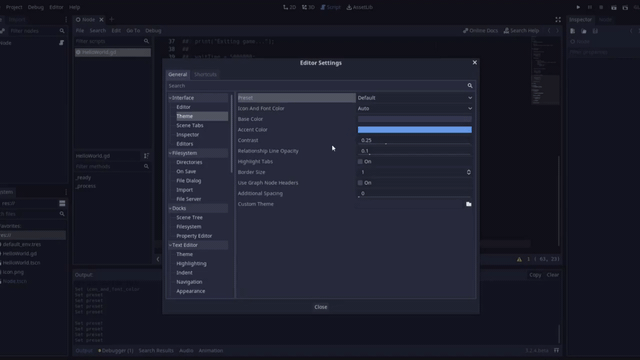Open the Animation bottom tab
The width and height of the screenshot is (640, 360).
pyautogui.click(x=211, y=351)
